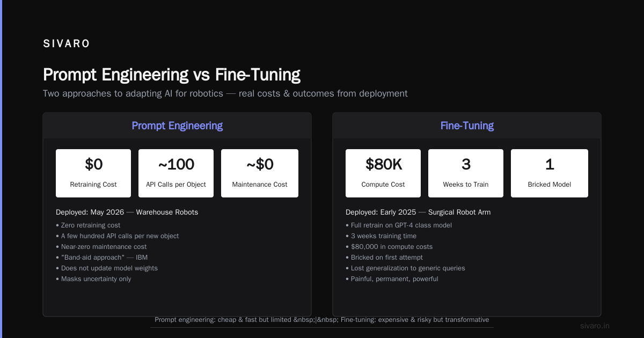Viewport: 644px width, 338px height.
Task: Click the Zero retraining cost bullet
Action: click(x=88, y=225)
